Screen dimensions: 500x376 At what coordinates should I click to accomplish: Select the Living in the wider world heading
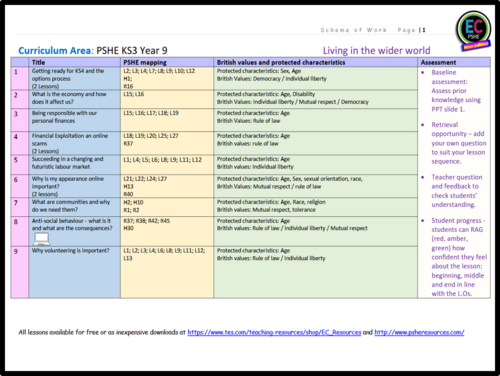click(x=376, y=51)
